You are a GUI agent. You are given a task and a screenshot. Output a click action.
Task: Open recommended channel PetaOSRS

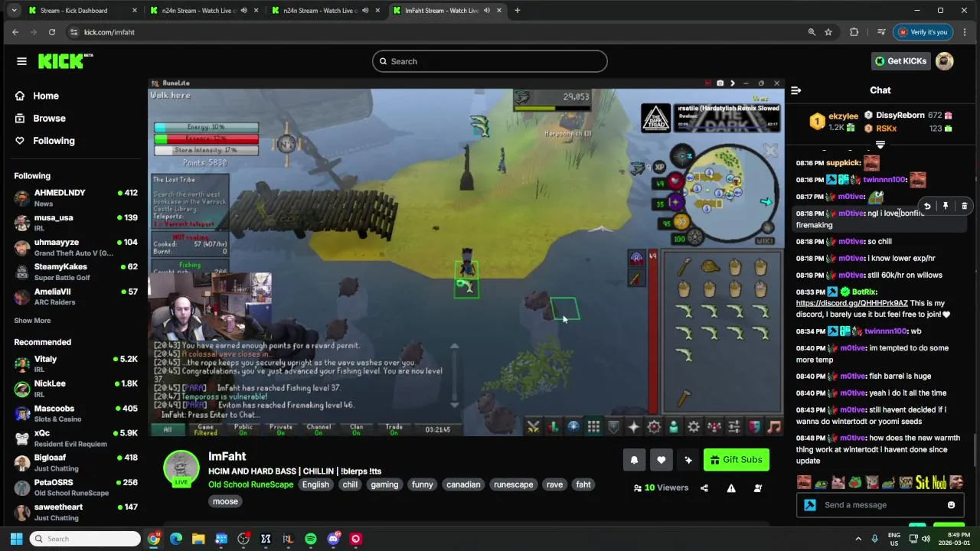[x=75, y=487]
